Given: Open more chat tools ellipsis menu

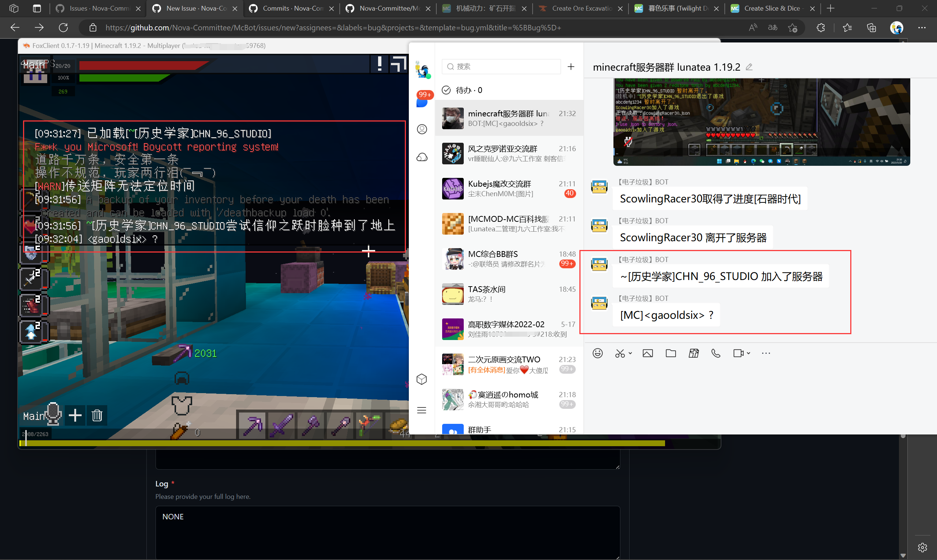Looking at the screenshot, I should [x=766, y=353].
